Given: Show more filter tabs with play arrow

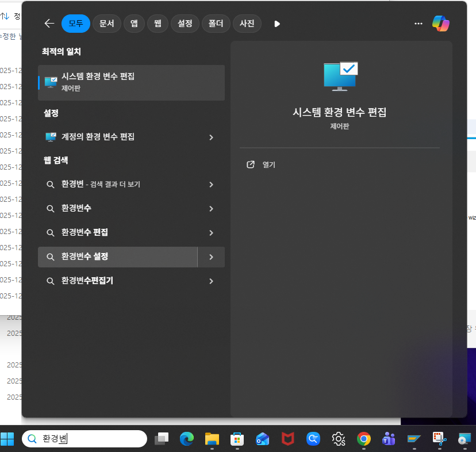Looking at the screenshot, I should pos(277,24).
